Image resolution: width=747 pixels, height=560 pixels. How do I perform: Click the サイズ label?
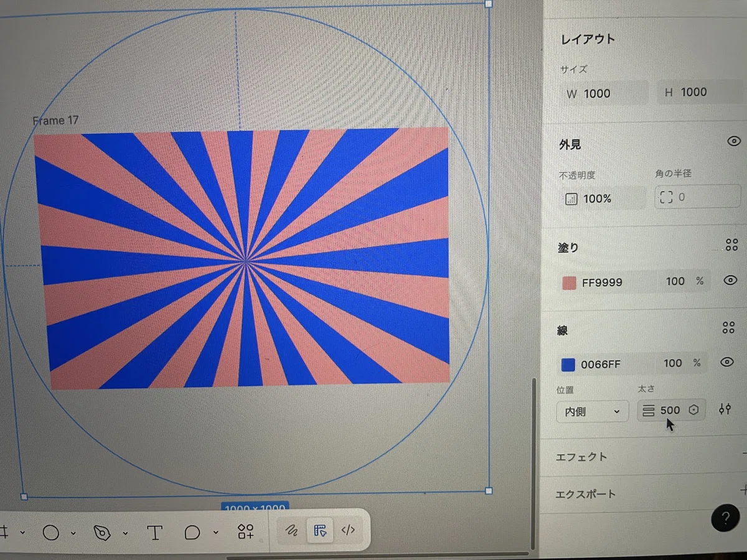[x=573, y=70]
